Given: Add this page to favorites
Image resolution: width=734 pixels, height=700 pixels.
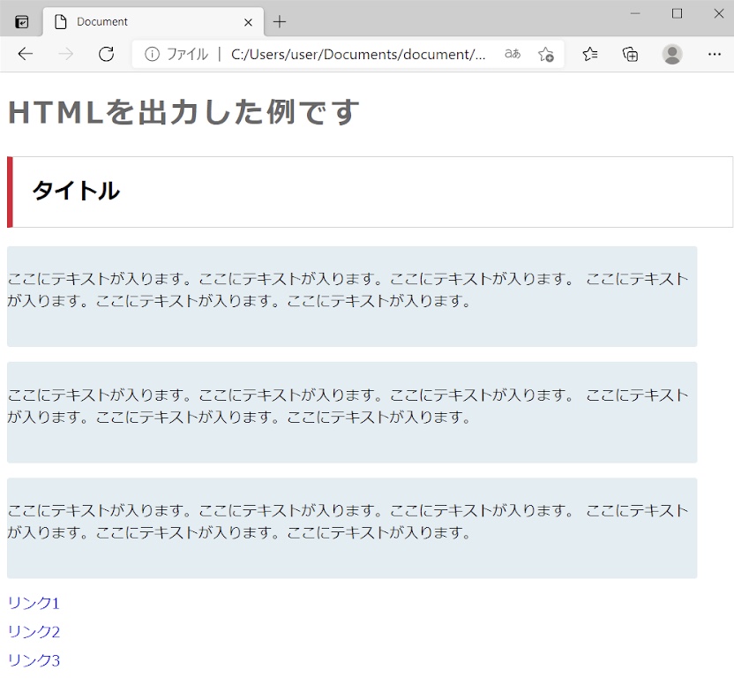Looking at the screenshot, I should click(x=546, y=55).
